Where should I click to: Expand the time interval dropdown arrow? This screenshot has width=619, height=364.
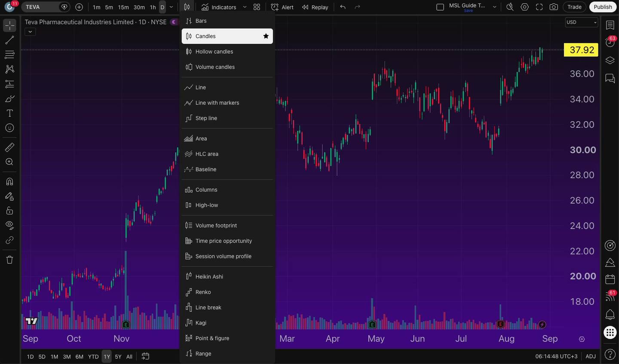[172, 7]
